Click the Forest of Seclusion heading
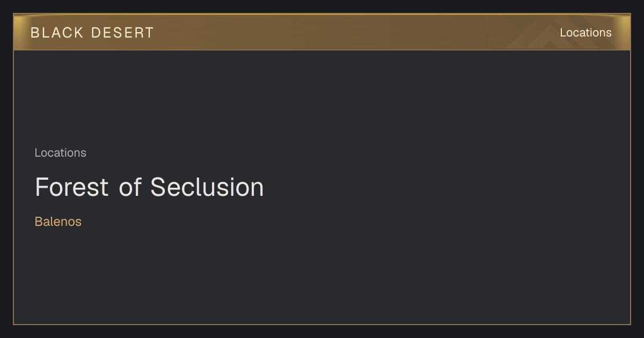This screenshot has height=338, width=644. coord(149,187)
